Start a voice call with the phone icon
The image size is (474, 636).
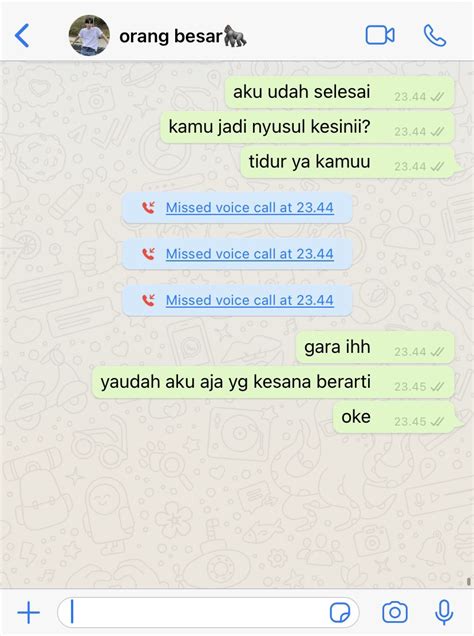pyautogui.click(x=435, y=36)
